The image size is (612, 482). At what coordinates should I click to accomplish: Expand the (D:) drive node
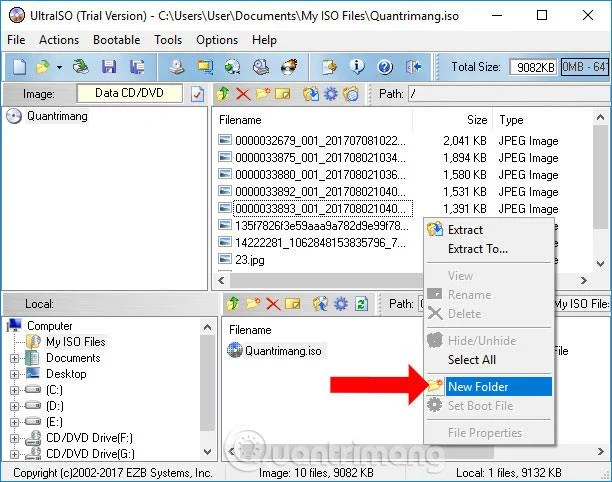[14, 406]
